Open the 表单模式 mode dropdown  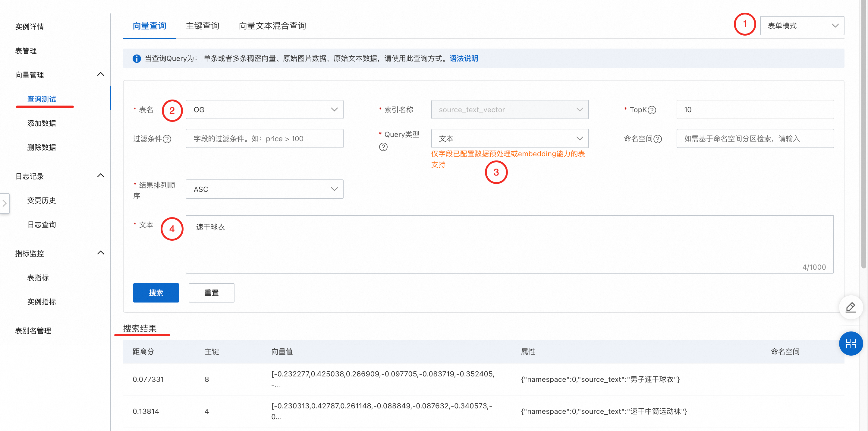tap(802, 26)
